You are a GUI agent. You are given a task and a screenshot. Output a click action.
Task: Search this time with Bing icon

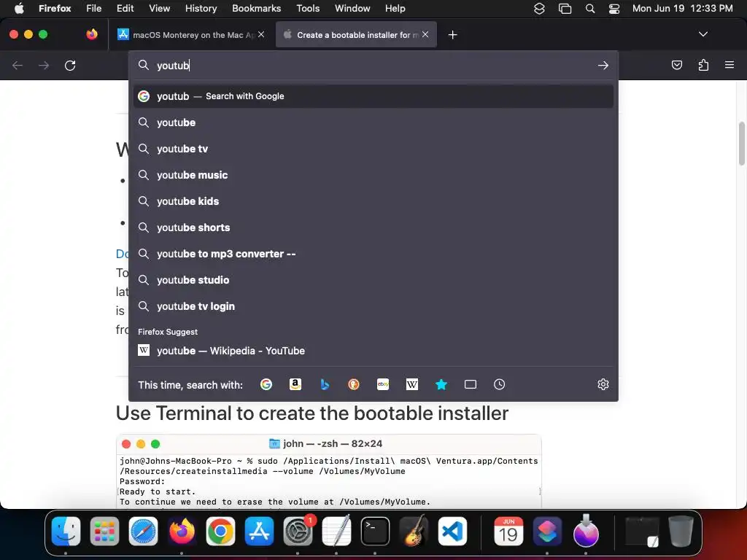point(325,384)
